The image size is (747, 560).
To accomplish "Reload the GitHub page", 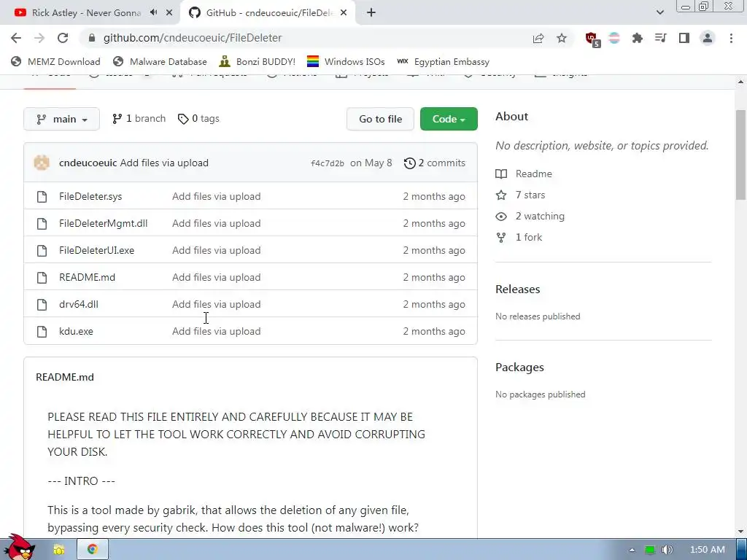I will click(63, 38).
